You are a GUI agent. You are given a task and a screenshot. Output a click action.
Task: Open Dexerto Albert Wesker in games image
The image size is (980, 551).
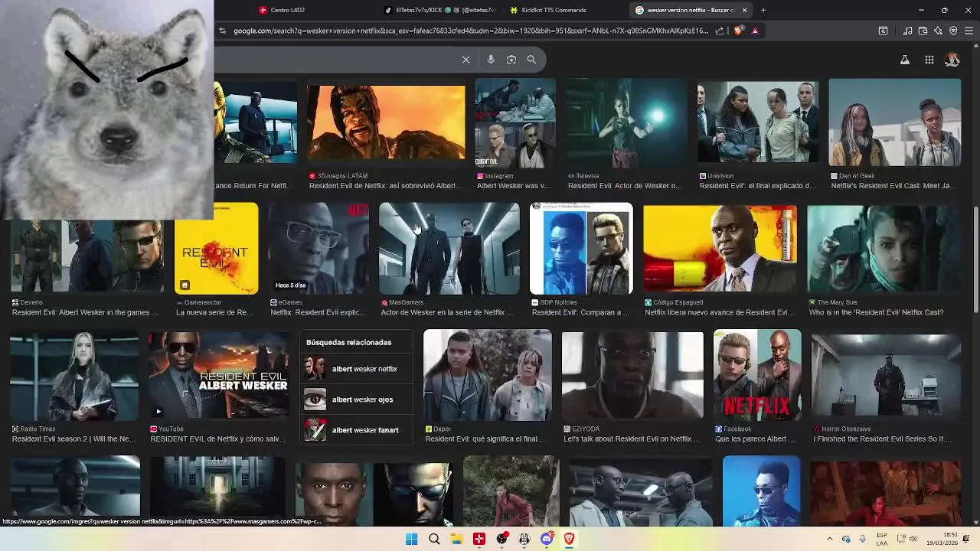(x=87, y=256)
